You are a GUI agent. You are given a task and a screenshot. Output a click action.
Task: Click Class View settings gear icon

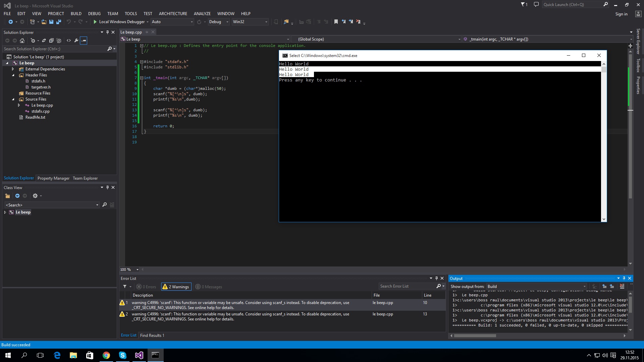tap(35, 196)
